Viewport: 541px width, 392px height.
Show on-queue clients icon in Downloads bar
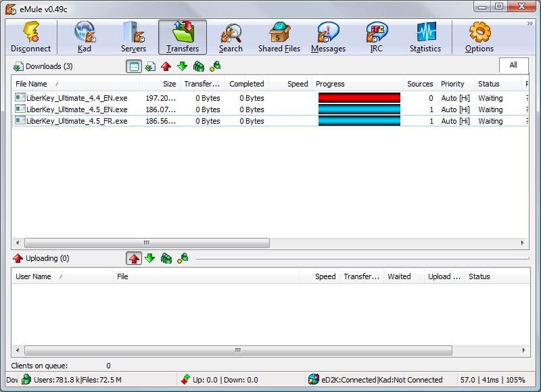(x=198, y=66)
